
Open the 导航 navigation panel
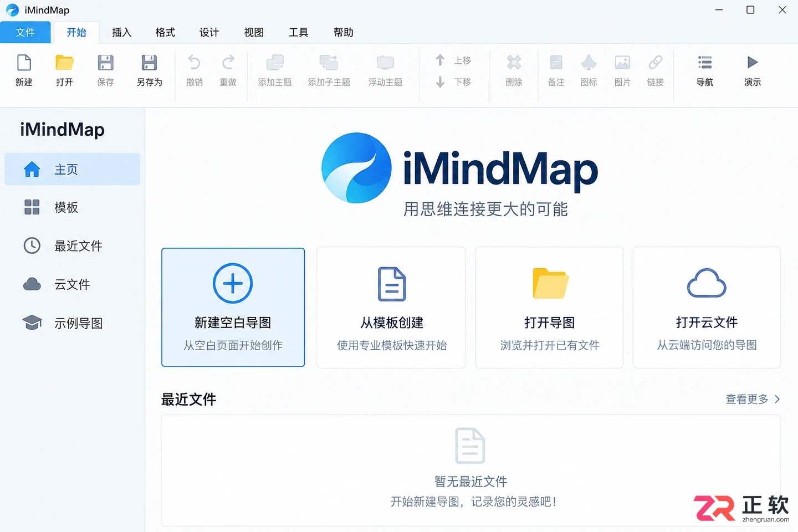705,70
